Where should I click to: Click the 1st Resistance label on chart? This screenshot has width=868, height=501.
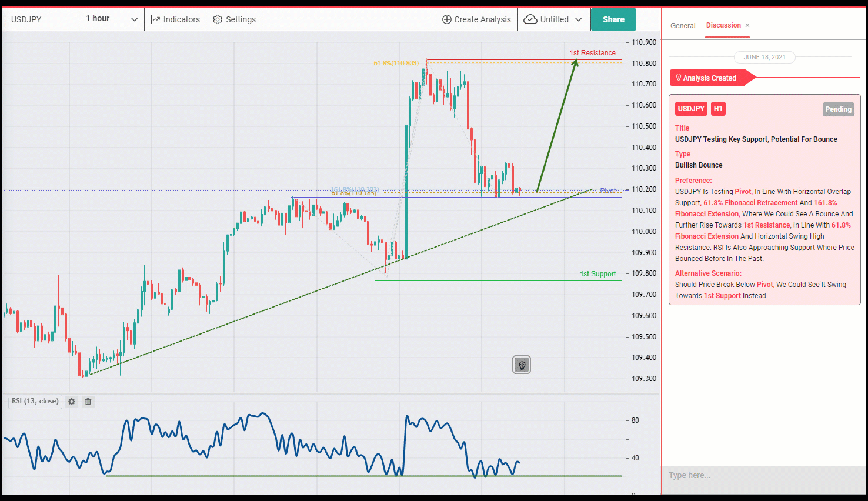point(592,53)
